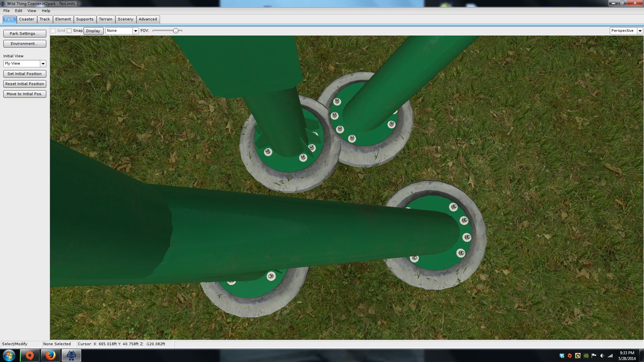Screen dimensions: 644x362
Task: Open the Edit menu
Action: click(18, 11)
